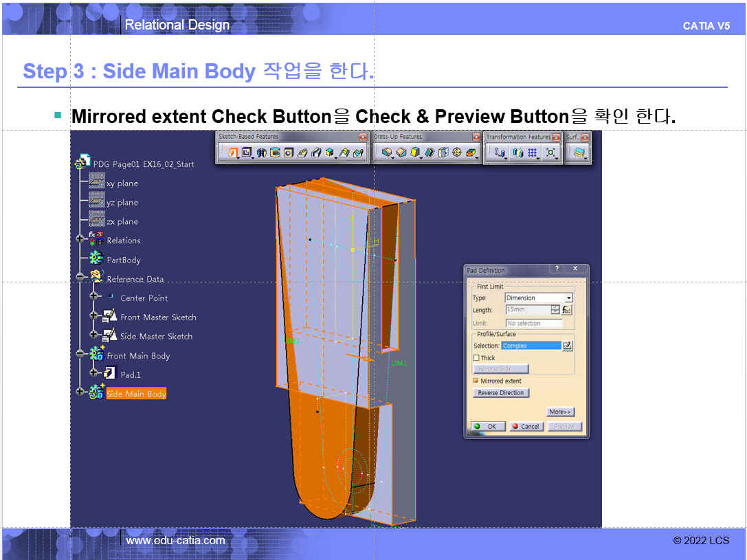Select the Pad tool icon
The height and width of the screenshot is (560, 747).
pos(232,153)
